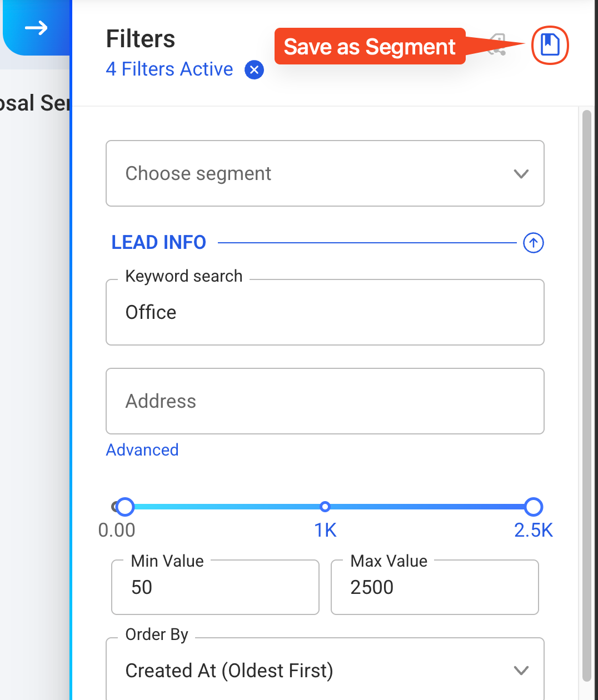Screen dimensions: 598x700
Task: Click the LEAD INFO section heading
Action: click(159, 243)
